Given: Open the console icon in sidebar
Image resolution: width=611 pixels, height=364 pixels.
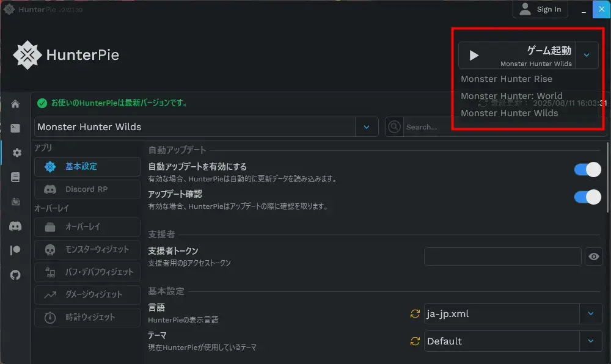Looking at the screenshot, I should pos(15,128).
